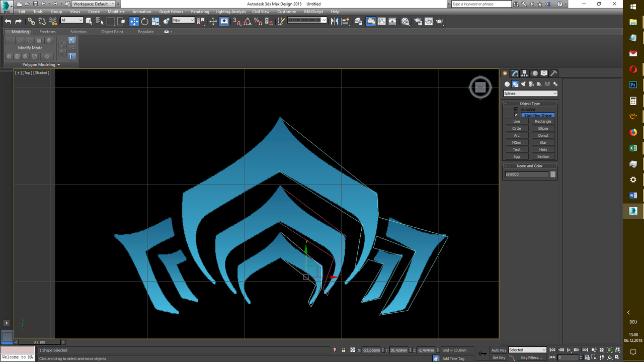Switch to Lights category in Create panel

click(x=523, y=84)
